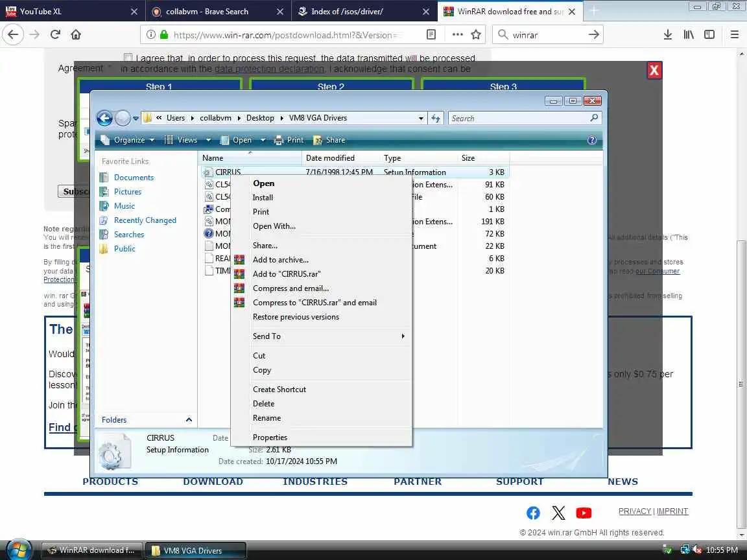This screenshot has width=747, height=560.
Task: Click the Firefox URL address field
Action: (286, 35)
